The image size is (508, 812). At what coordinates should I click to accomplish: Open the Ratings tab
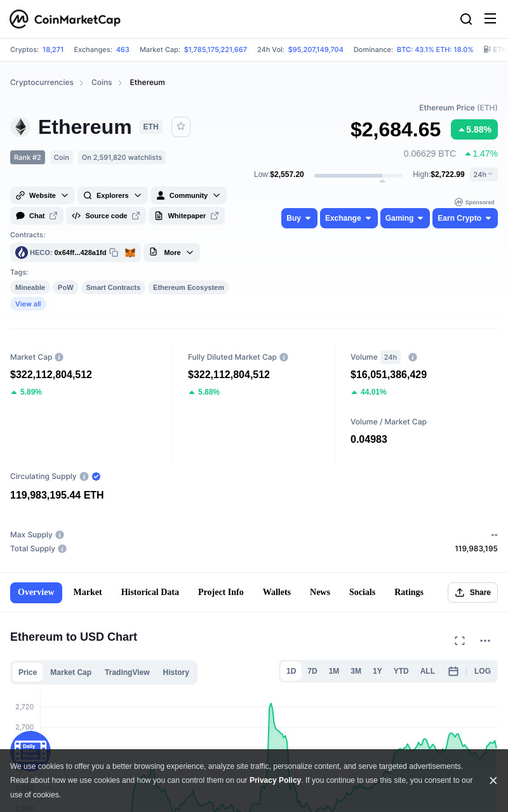[x=409, y=593]
